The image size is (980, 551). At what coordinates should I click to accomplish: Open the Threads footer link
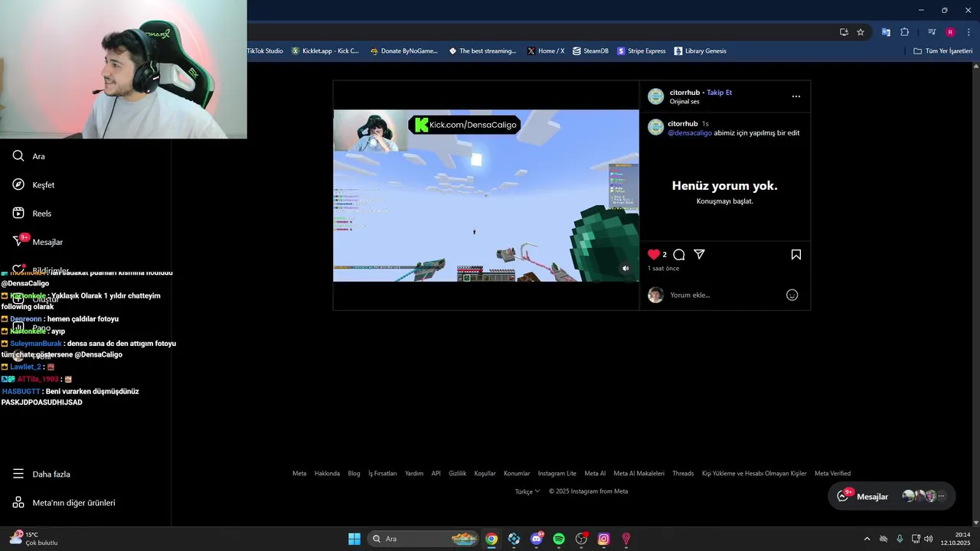point(683,473)
